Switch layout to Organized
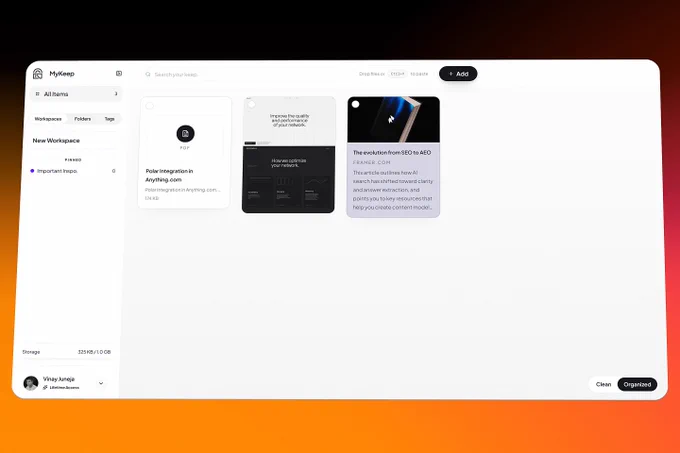Viewport: 680px width, 453px height. pyautogui.click(x=637, y=385)
